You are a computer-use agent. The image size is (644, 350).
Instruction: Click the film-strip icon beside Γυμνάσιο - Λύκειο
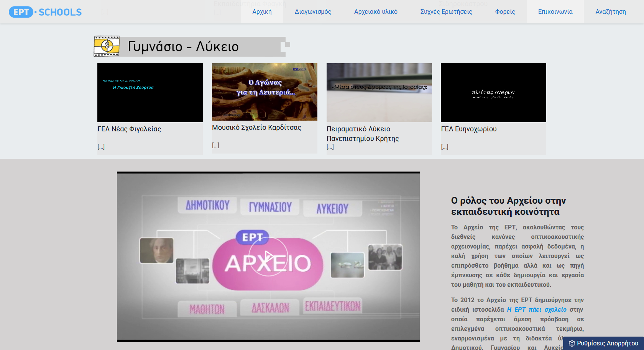(107, 46)
